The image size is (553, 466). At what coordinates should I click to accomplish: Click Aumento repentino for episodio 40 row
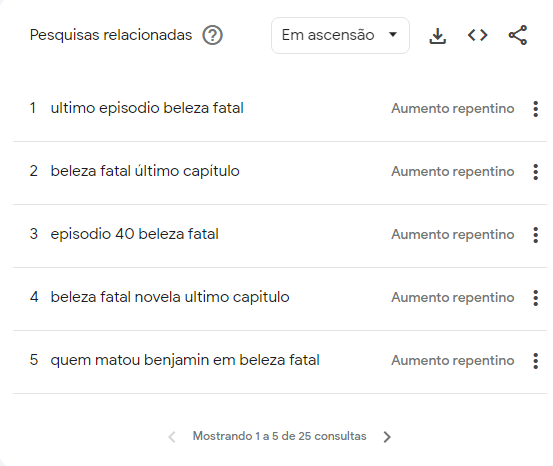pyautogui.click(x=453, y=235)
